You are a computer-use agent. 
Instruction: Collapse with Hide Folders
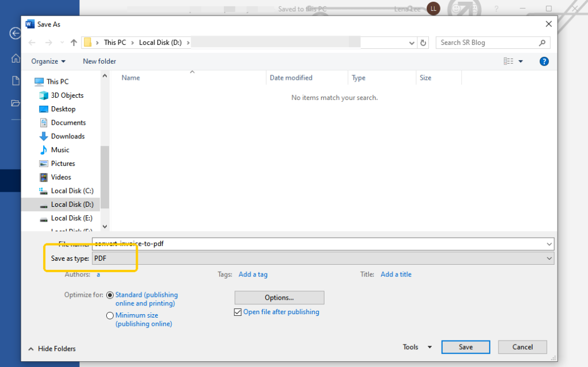pyautogui.click(x=52, y=349)
